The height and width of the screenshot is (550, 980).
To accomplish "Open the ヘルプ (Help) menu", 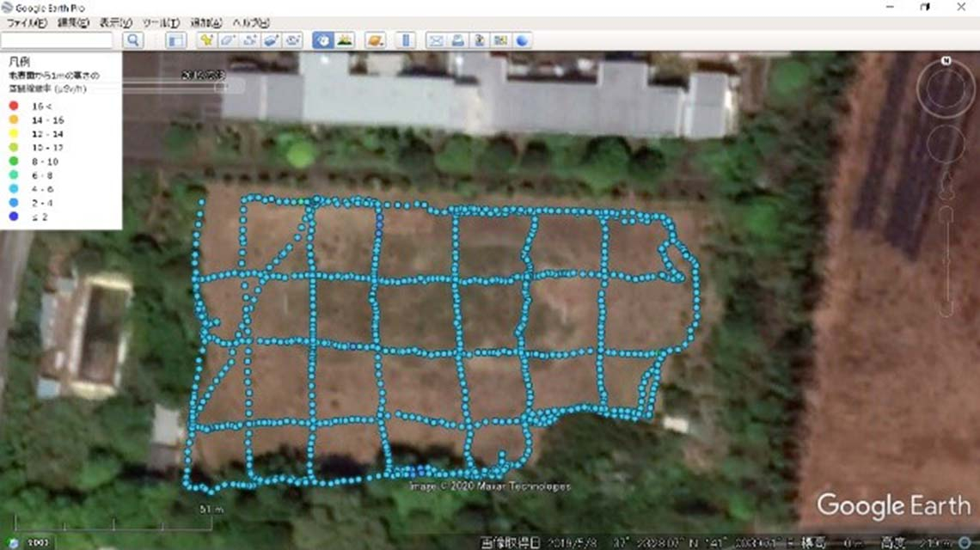I will (251, 22).
